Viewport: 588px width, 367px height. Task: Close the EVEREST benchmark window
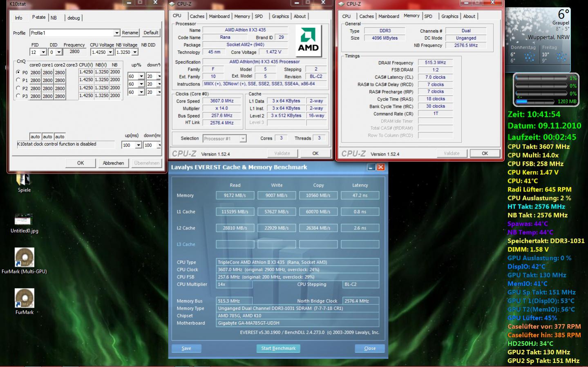pyautogui.click(x=380, y=167)
